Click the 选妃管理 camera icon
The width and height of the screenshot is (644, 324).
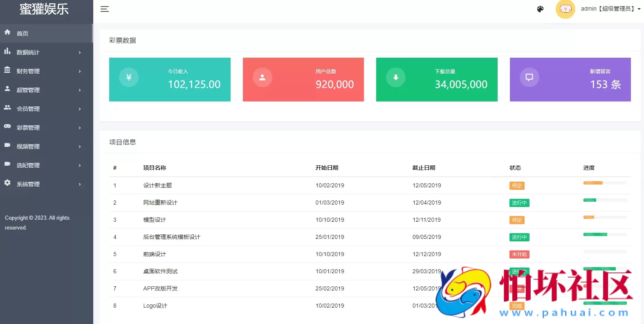pos(7,164)
